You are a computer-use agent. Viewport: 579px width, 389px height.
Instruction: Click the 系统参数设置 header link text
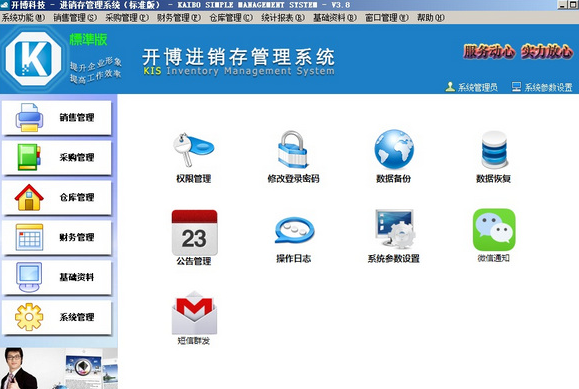548,87
